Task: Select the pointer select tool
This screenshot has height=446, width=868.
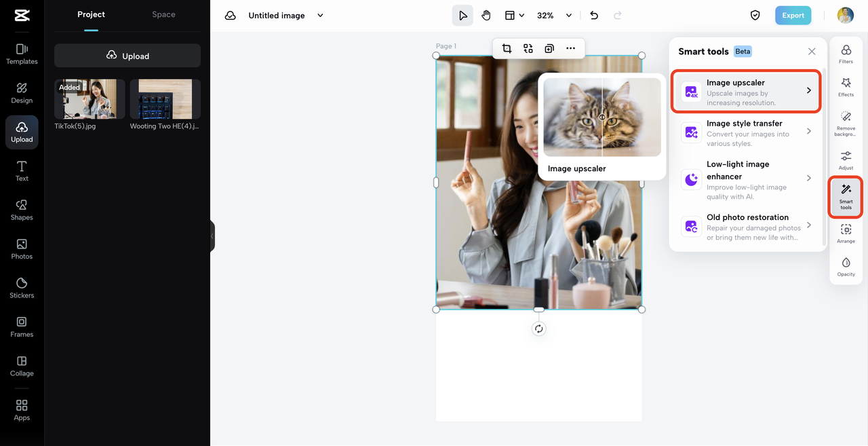Action: click(x=462, y=16)
